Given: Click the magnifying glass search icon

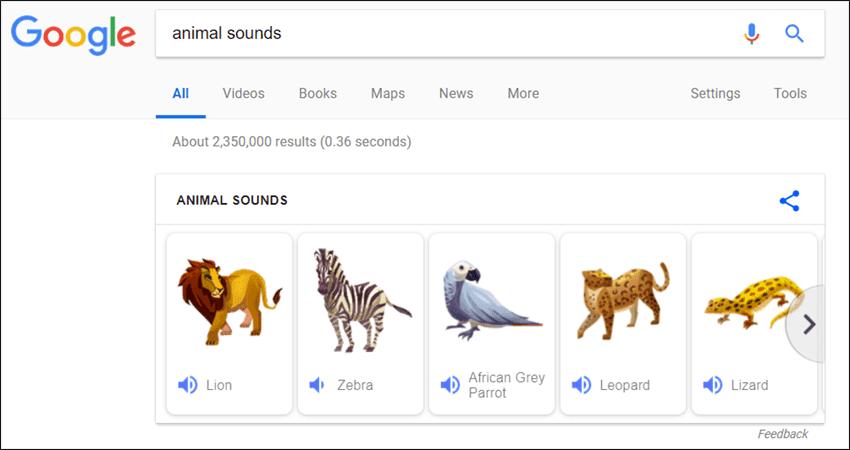Looking at the screenshot, I should click(794, 34).
